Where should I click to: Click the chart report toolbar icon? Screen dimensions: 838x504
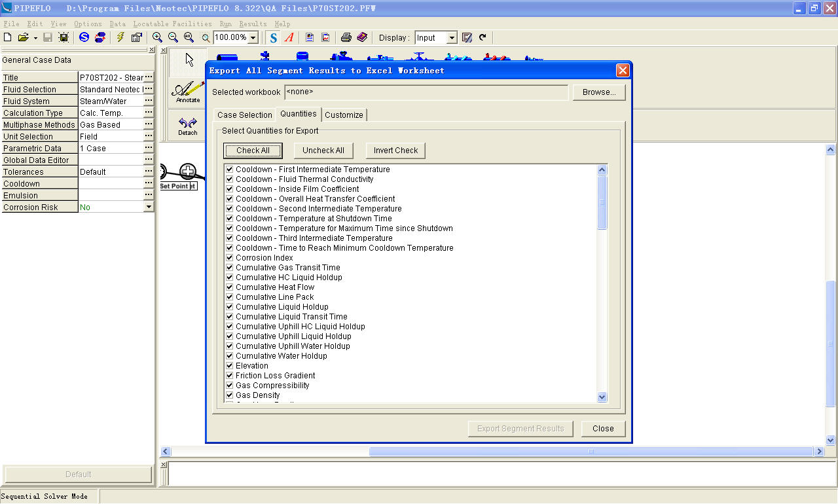click(325, 37)
